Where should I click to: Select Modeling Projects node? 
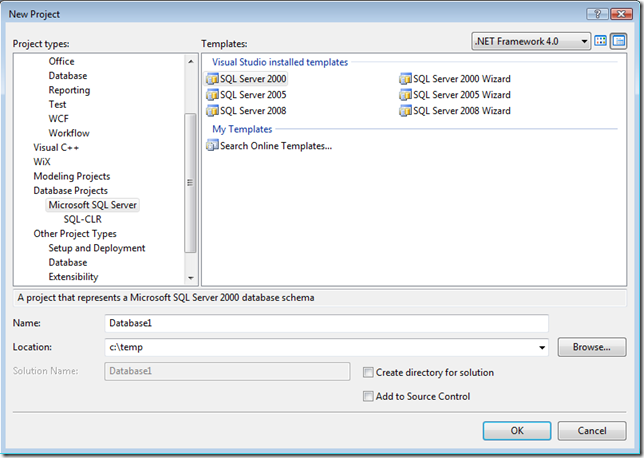[72, 176]
